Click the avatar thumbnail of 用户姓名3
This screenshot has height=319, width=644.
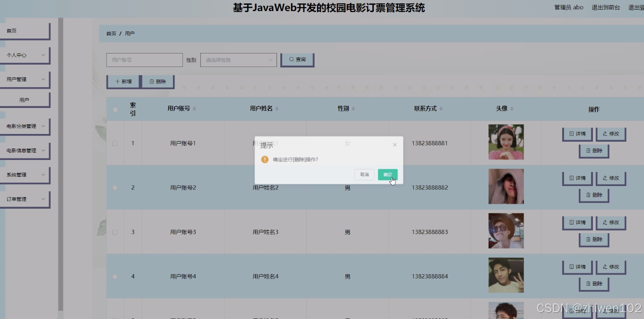click(506, 230)
